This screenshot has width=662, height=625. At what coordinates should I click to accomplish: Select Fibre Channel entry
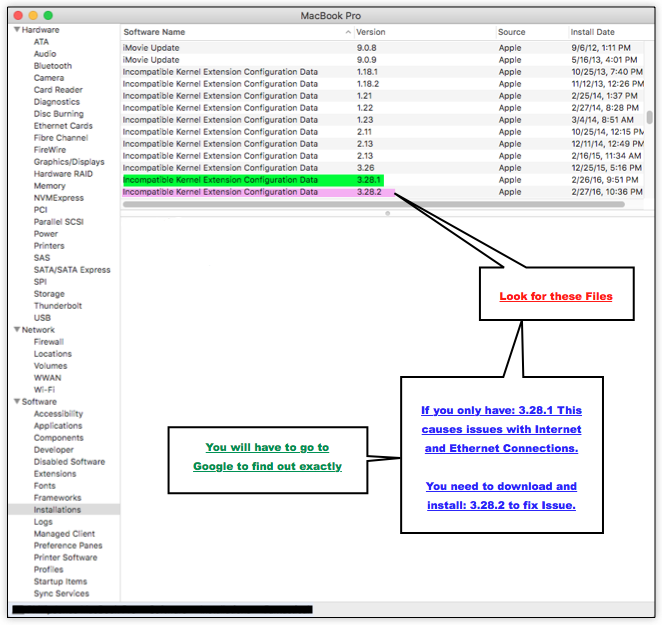pyautogui.click(x=61, y=138)
